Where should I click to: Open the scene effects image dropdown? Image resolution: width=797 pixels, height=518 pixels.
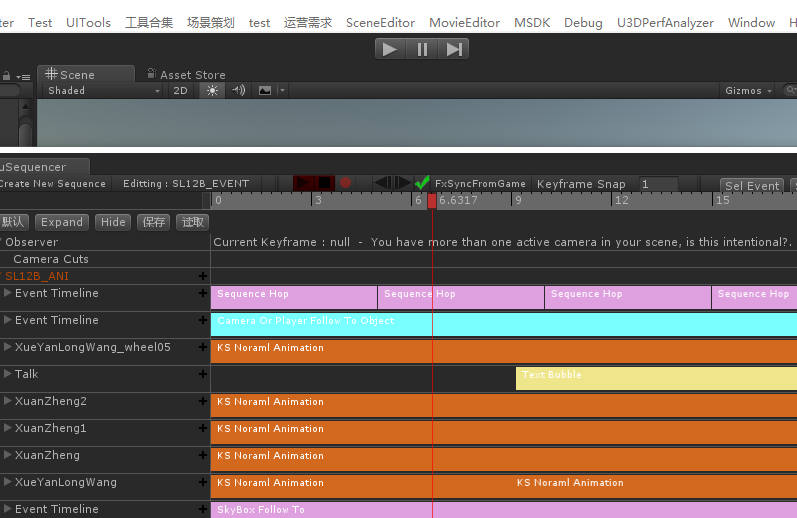point(270,90)
